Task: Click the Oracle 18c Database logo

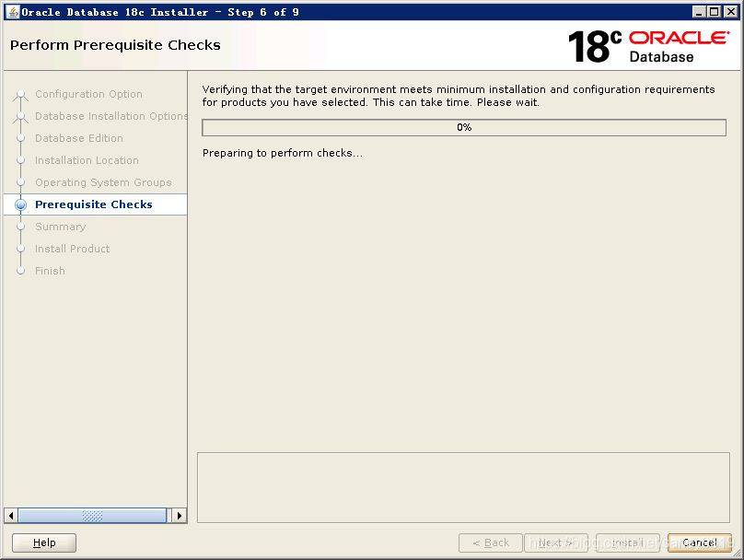Action: 648,46
